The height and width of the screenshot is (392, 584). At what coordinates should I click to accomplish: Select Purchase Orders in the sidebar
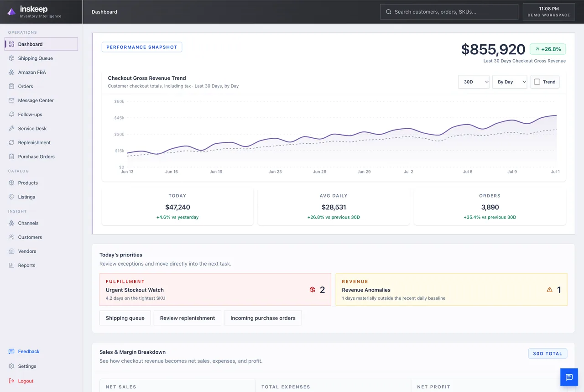41,157
